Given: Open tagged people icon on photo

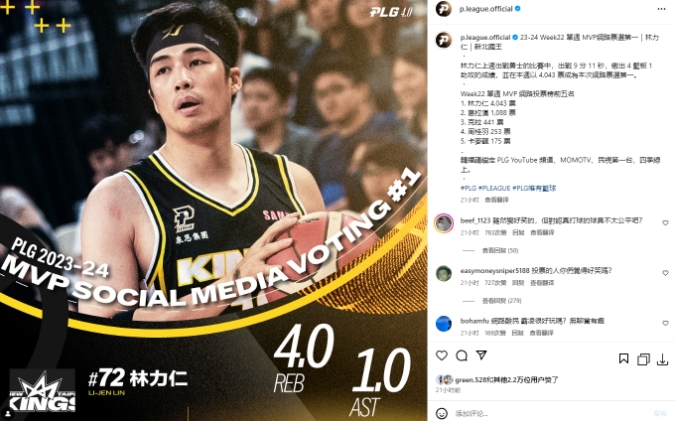Looking at the screenshot, I should (x=8, y=413).
